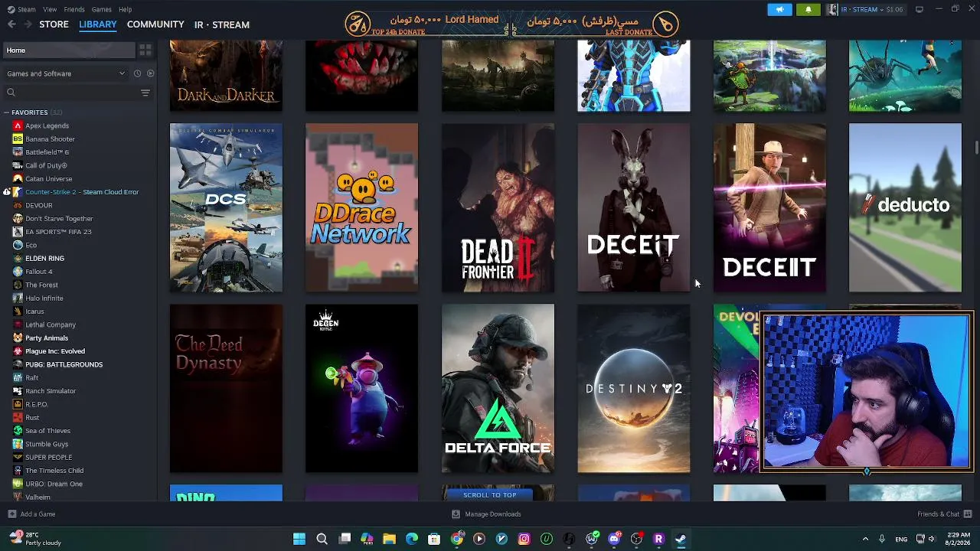Open the Games menu
Screen dimensions: 980x551
tap(102, 9)
